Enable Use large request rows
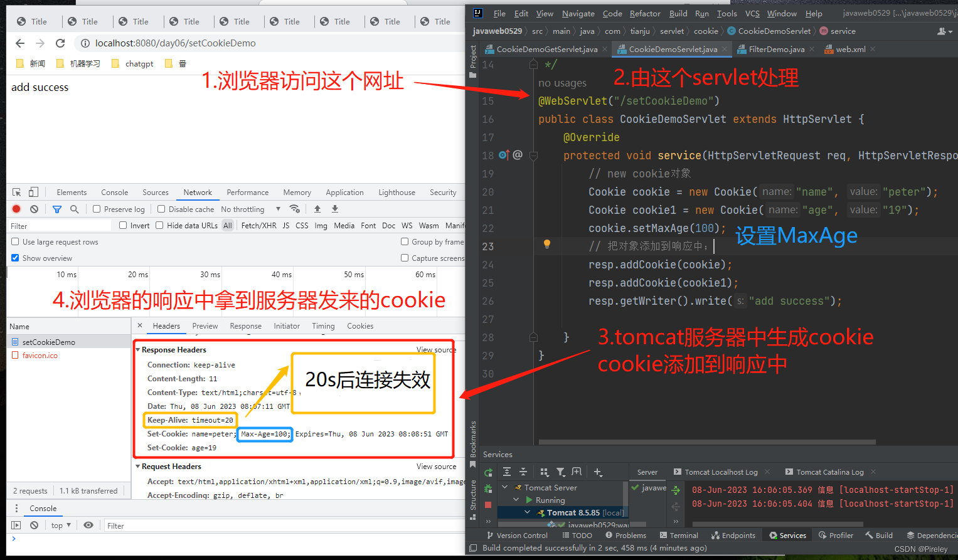 [15, 241]
